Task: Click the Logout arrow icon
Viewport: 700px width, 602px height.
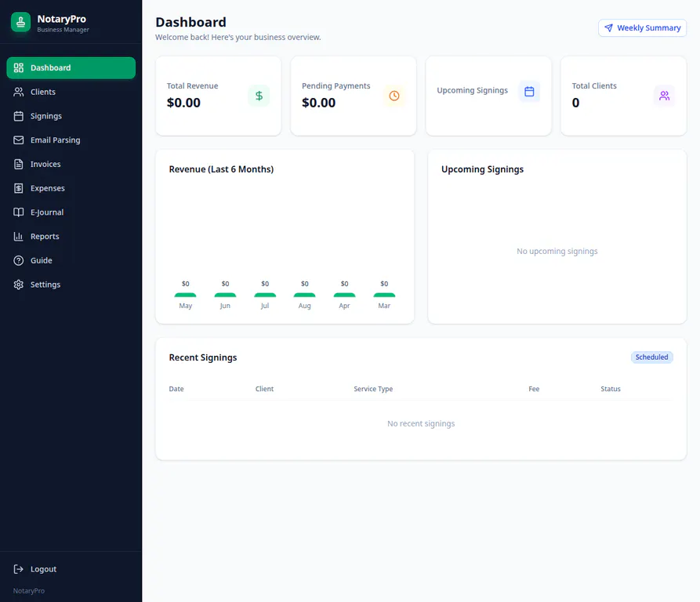Action: pyautogui.click(x=18, y=569)
